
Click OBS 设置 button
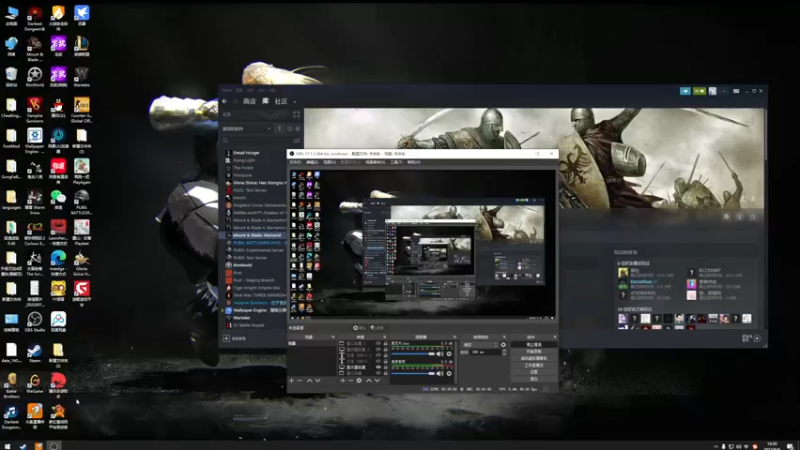click(534, 372)
